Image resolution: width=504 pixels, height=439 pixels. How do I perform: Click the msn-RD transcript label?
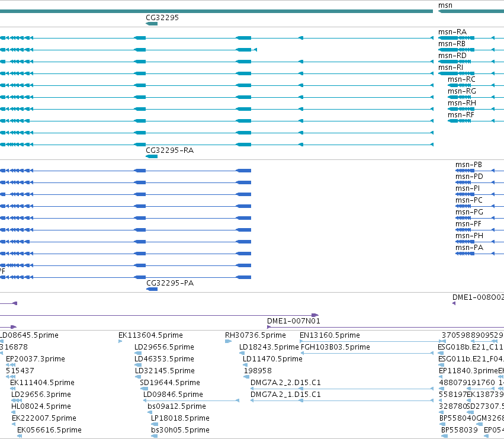coord(452,56)
